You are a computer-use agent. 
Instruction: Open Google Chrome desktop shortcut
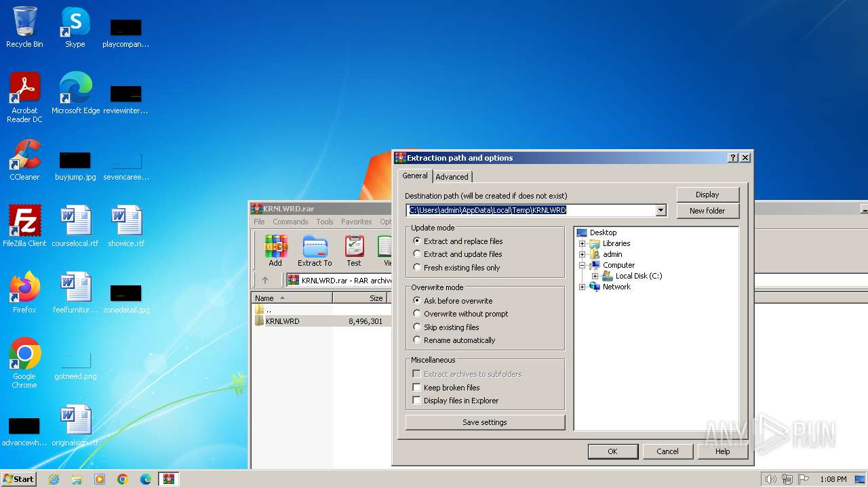pyautogui.click(x=24, y=363)
